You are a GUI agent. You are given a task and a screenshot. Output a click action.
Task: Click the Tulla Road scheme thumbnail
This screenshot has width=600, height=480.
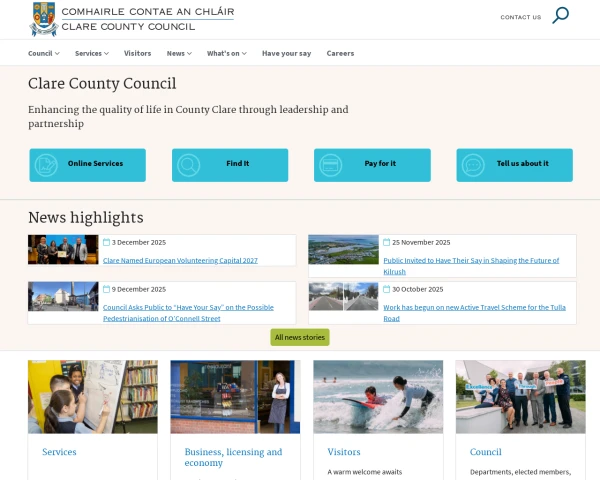pos(344,297)
